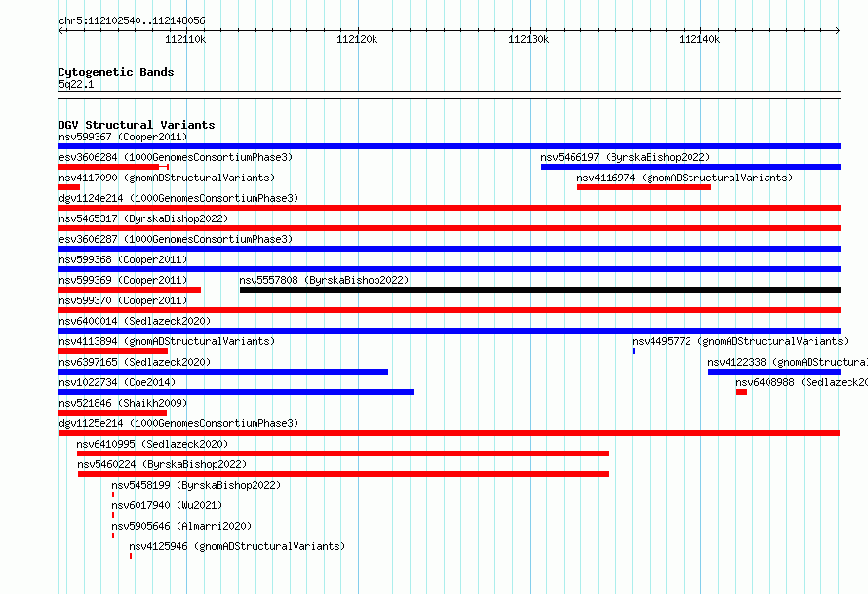Open nsv5466197 (ByrskaBishop2022) variant label

[x=625, y=157]
